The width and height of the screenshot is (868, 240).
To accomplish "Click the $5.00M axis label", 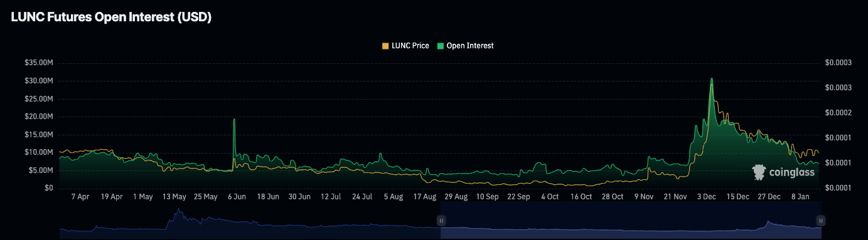I will pyautogui.click(x=40, y=170).
